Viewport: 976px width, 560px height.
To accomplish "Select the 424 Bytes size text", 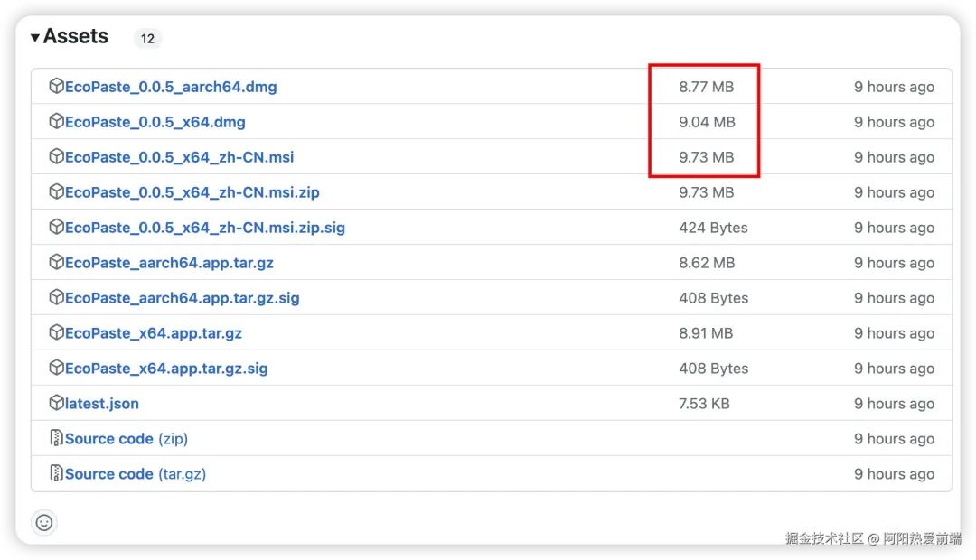I will 713,228.
